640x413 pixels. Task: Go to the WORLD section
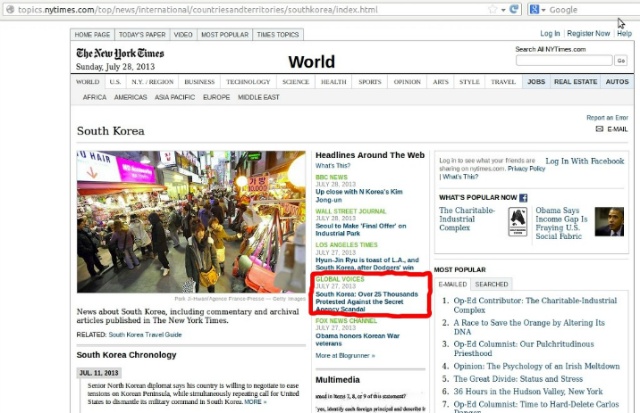coord(87,82)
